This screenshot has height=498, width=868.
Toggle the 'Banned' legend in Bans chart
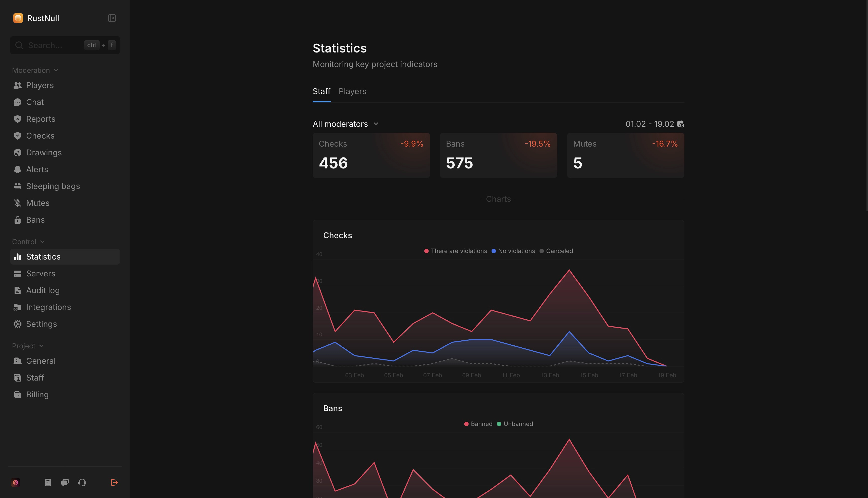click(478, 424)
